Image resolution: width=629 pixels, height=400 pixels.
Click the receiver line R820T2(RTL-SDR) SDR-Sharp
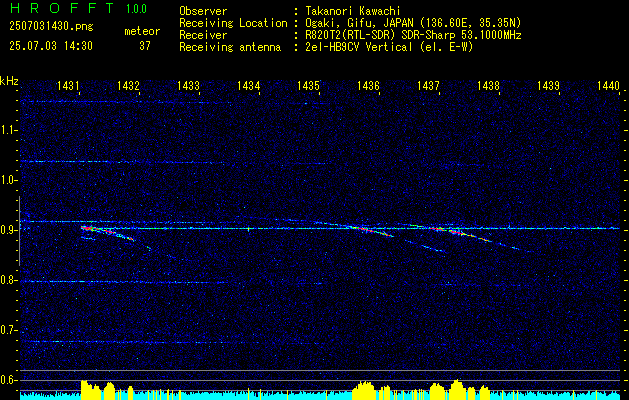click(413, 35)
